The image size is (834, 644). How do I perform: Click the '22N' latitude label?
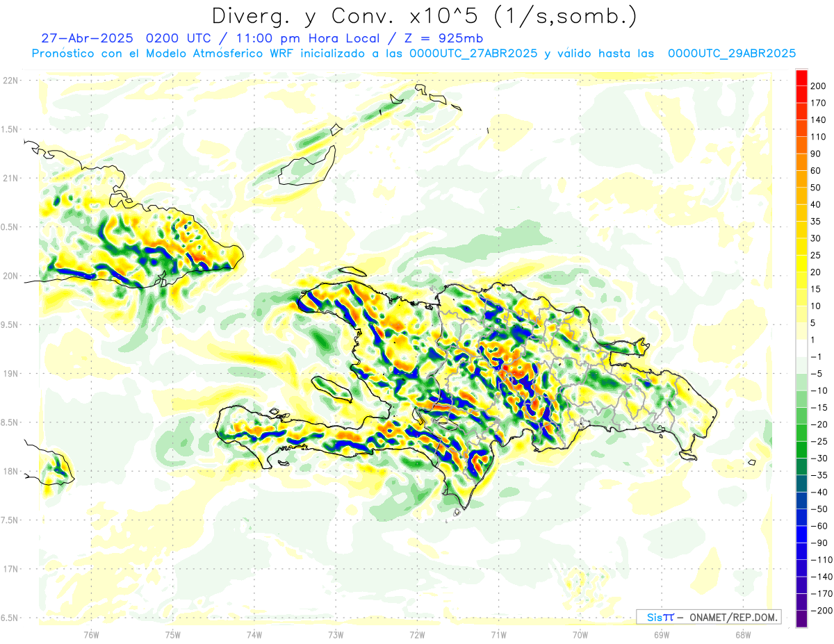click(10, 81)
